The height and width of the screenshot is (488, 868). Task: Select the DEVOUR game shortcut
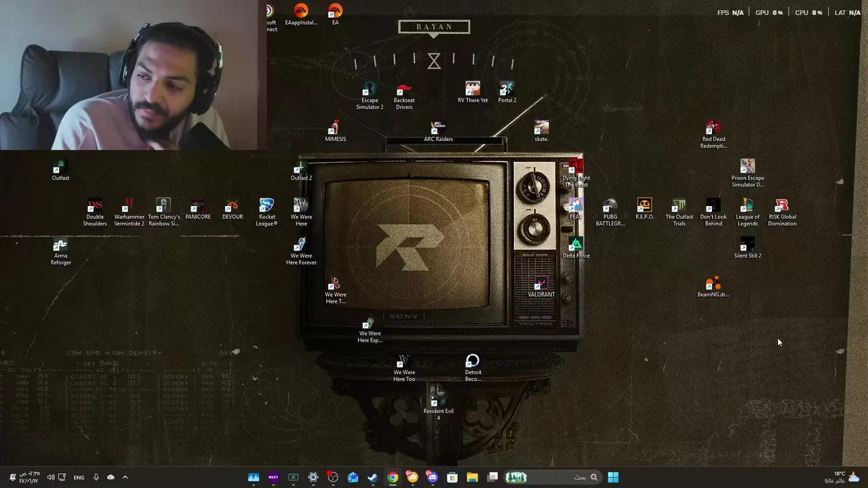232,209
